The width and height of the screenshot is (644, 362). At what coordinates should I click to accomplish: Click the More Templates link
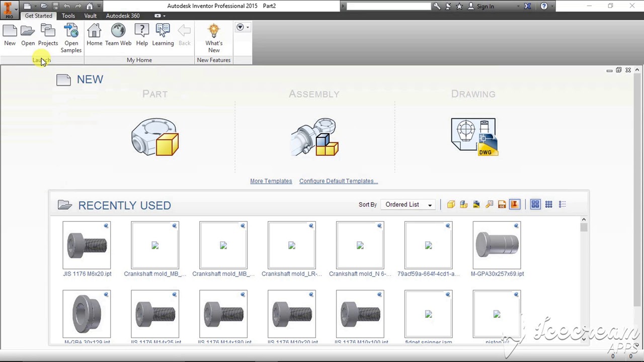point(271,181)
